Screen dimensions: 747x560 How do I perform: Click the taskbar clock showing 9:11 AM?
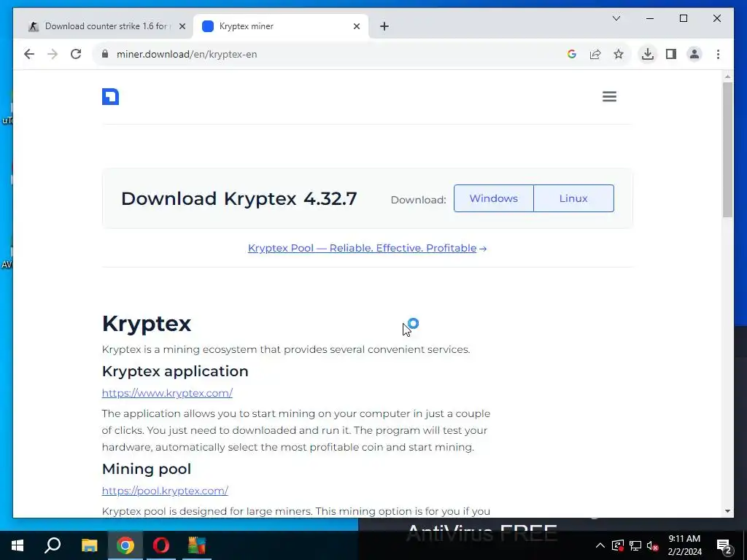tap(684, 545)
